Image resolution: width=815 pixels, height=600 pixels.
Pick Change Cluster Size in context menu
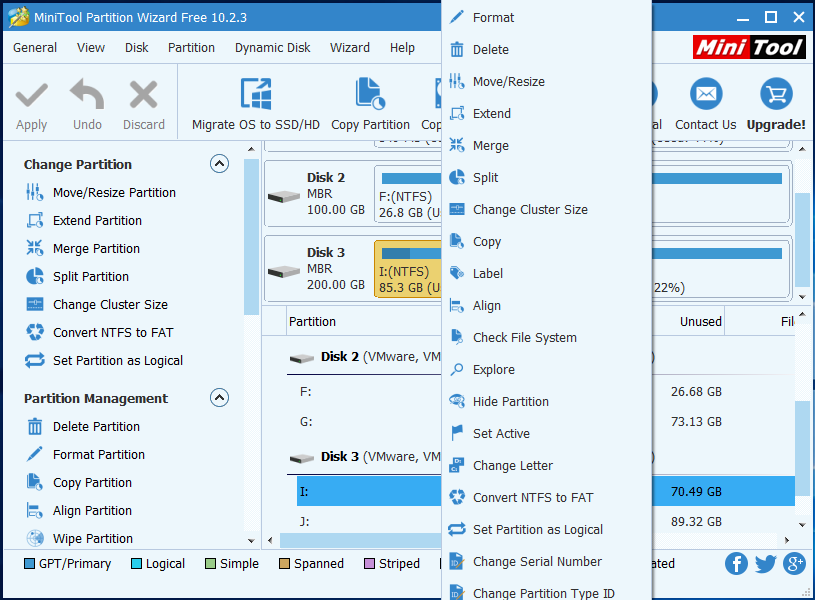547,210
